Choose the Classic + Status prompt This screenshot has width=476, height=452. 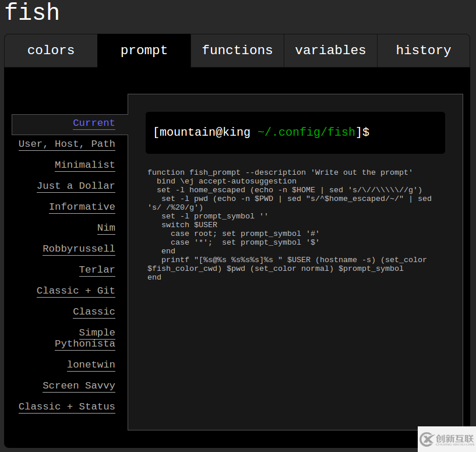[66, 407]
